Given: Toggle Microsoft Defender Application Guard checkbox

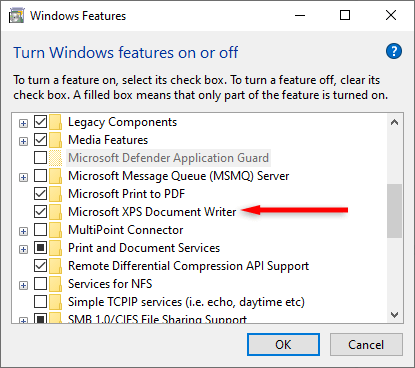Looking at the screenshot, I should [x=40, y=158].
